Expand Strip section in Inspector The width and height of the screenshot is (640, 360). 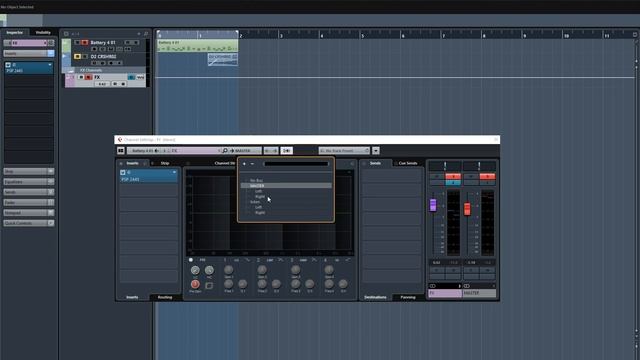tap(29, 171)
